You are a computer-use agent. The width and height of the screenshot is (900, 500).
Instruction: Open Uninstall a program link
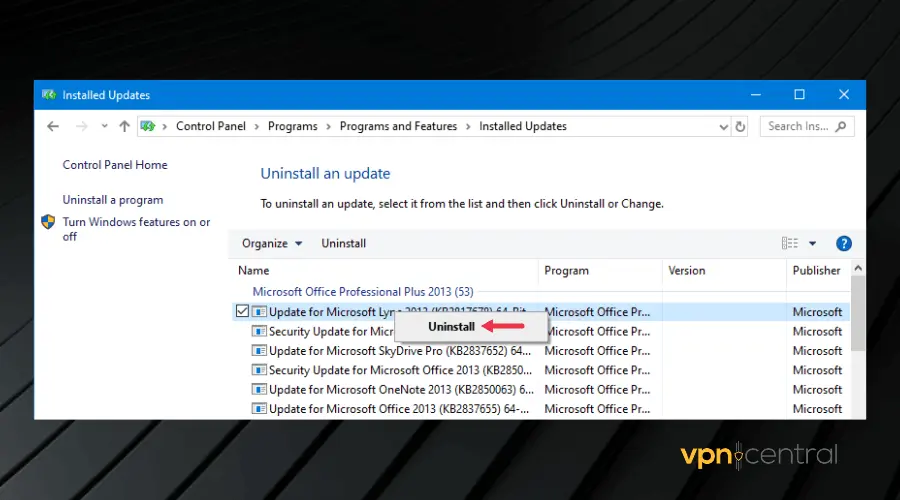[x=112, y=200]
